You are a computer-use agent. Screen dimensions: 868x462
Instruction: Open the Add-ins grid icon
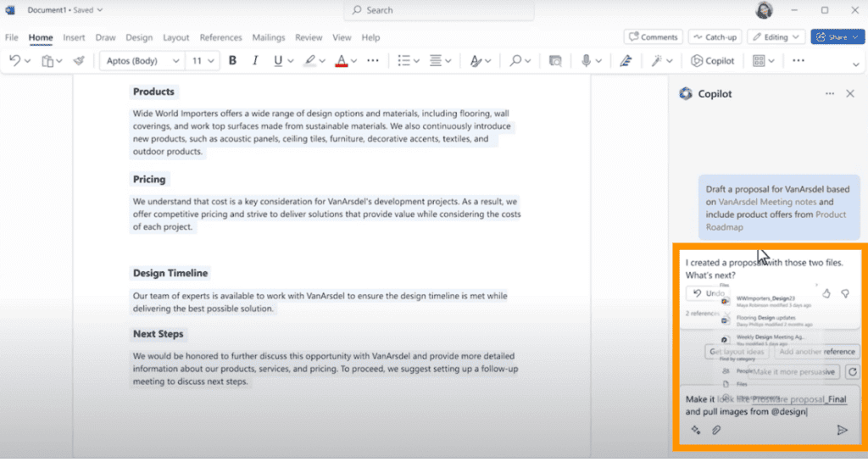point(759,61)
